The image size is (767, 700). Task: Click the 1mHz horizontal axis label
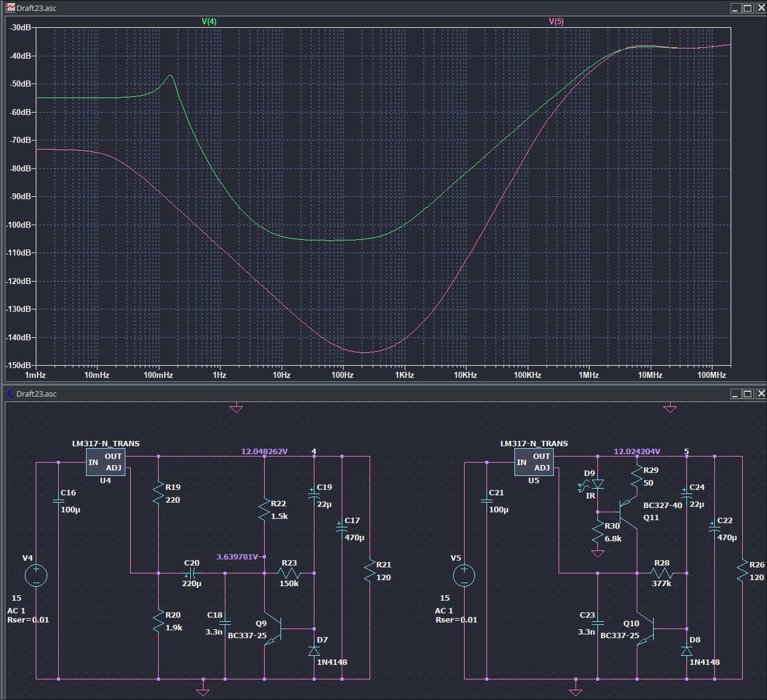click(35, 375)
